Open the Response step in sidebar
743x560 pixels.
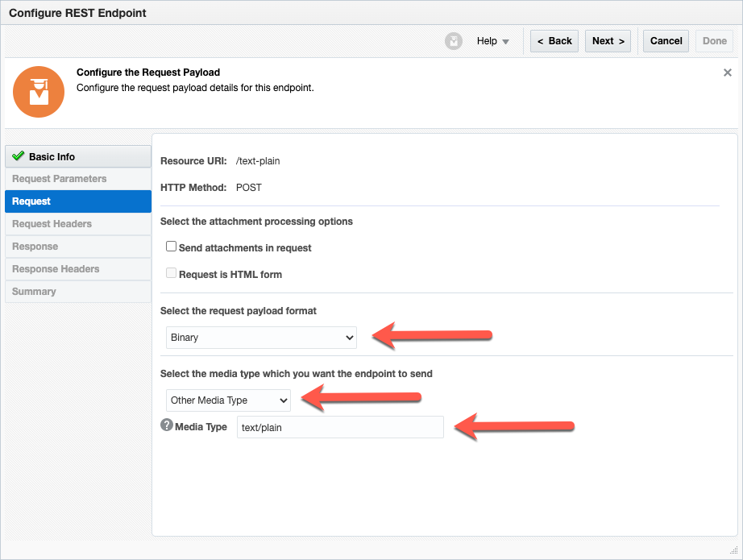tap(35, 247)
